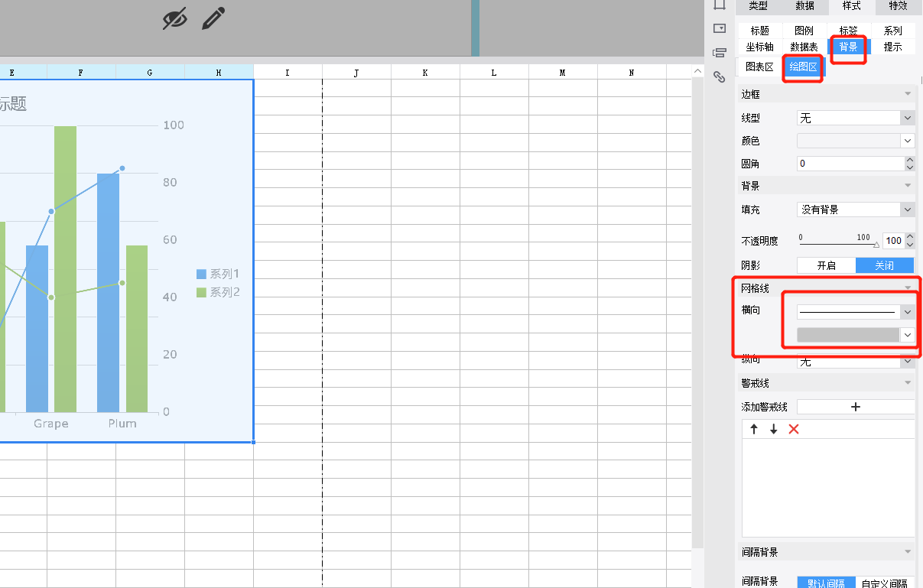The width and height of the screenshot is (923, 588).
Task: Open the 图例 style section
Action: coord(804,31)
